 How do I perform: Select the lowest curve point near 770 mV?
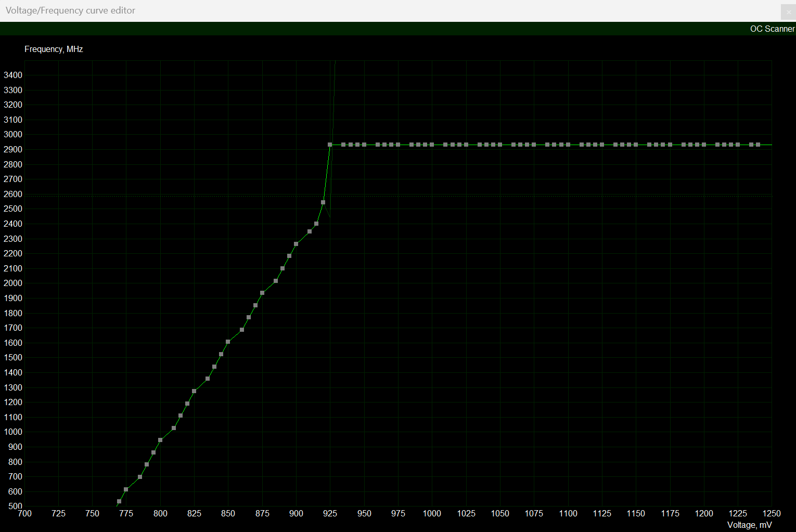tap(119, 502)
